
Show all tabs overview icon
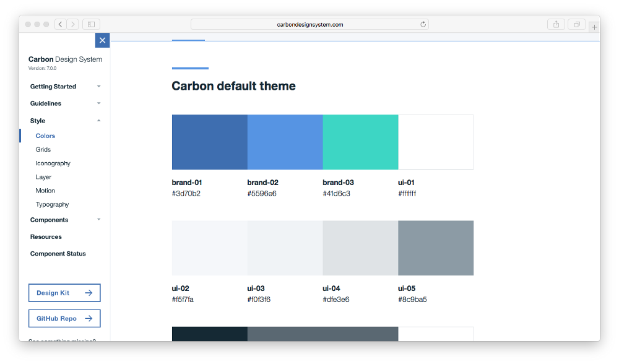pyautogui.click(x=577, y=24)
